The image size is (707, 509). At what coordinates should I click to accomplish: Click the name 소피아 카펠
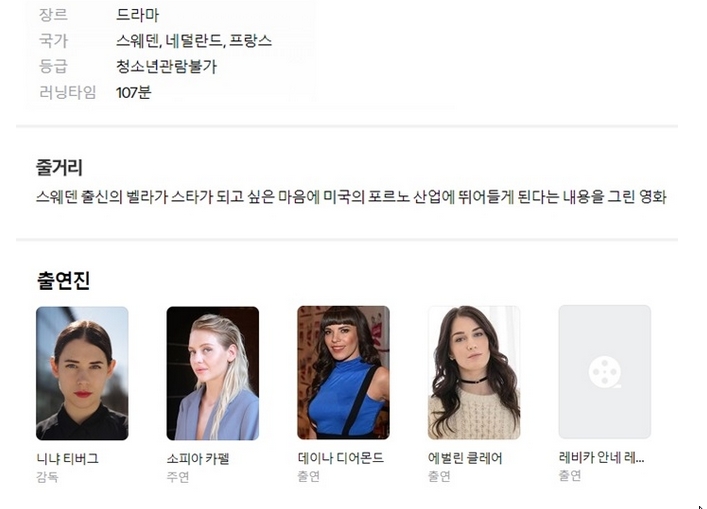(x=198, y=459)
